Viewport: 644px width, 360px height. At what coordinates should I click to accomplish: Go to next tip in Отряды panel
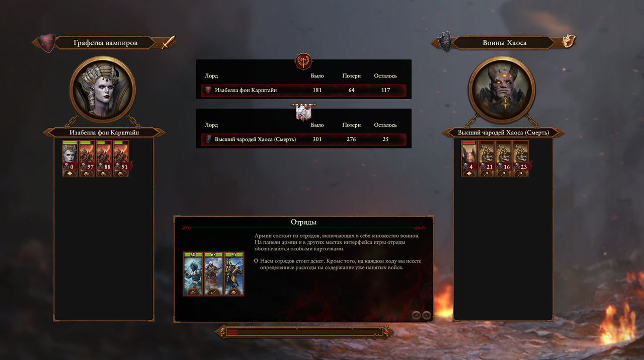(427, 315)
